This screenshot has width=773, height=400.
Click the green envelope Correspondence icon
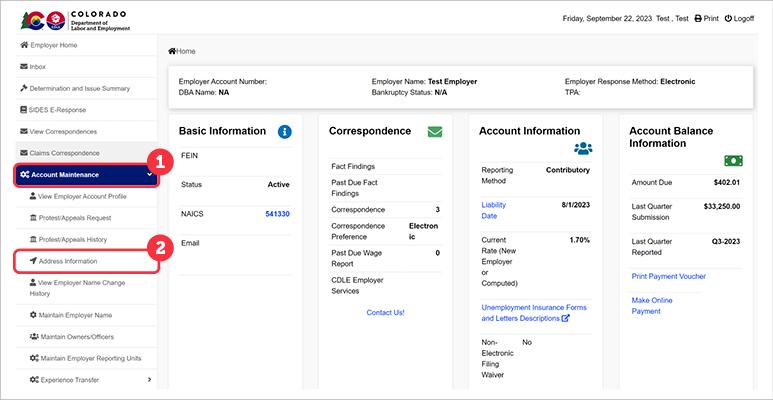434,131
